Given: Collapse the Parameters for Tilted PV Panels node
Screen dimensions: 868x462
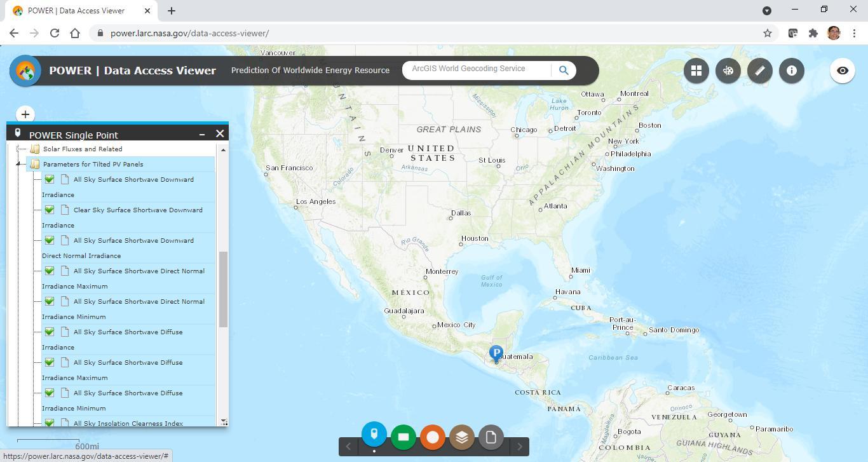Looking at the screenshot, I should pos(18,165).
